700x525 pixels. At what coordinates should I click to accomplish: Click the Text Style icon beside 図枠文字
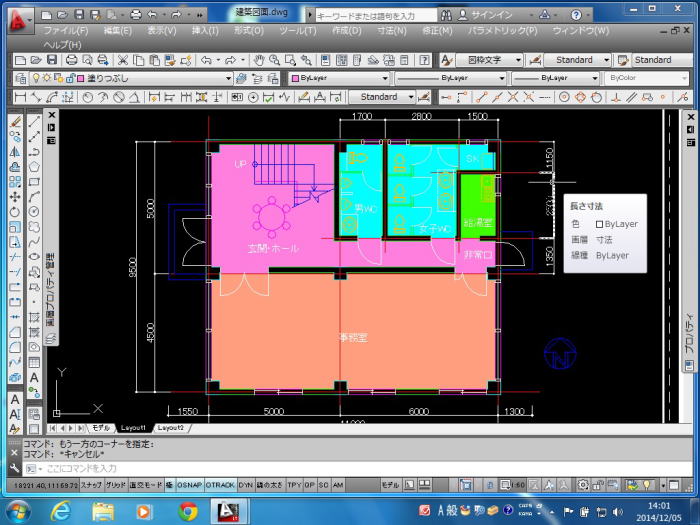click(x=446, y=60)
